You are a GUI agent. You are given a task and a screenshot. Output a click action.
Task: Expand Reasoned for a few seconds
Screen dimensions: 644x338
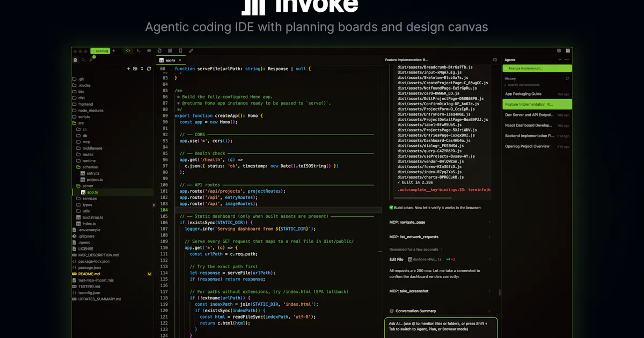tap(416, 249)
